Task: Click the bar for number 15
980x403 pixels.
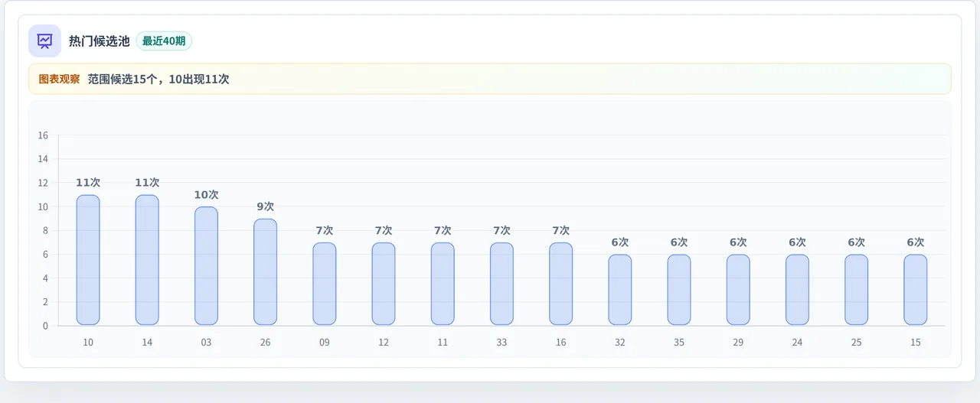Action: [x=916, y=290]
